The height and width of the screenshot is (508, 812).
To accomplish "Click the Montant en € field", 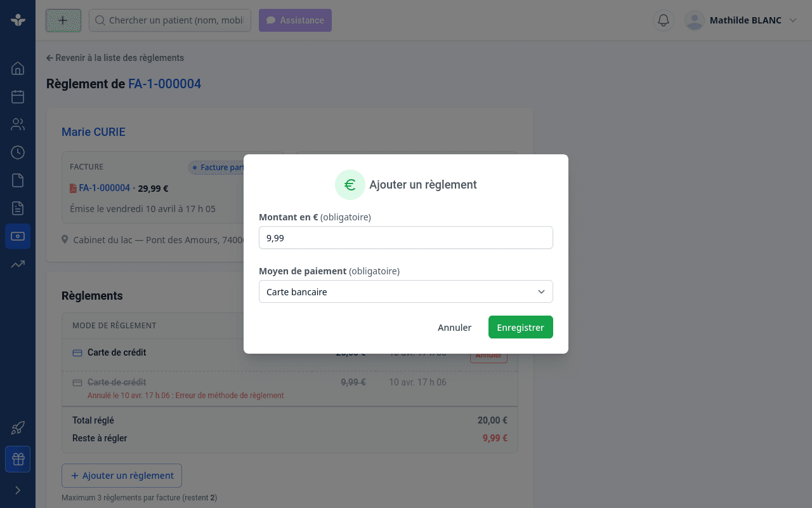I will click(406, 237).
